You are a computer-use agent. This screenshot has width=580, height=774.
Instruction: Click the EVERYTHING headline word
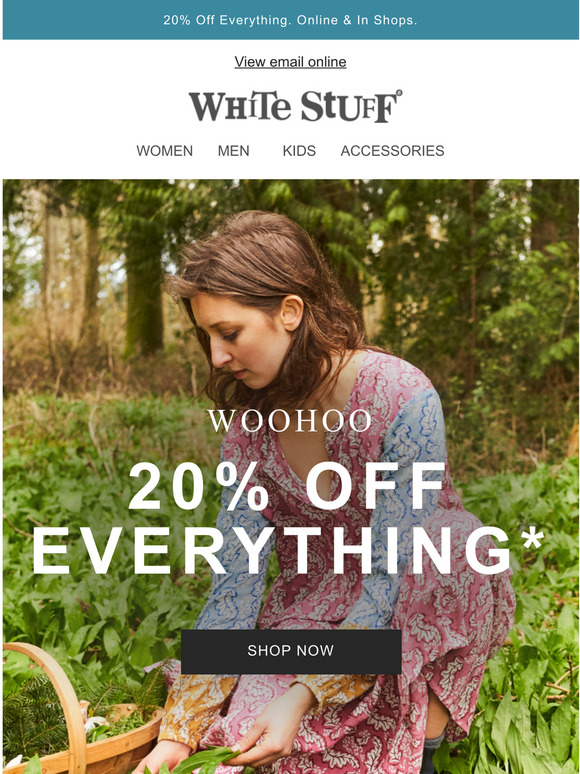pyautogui.click(x=271, y=550)
